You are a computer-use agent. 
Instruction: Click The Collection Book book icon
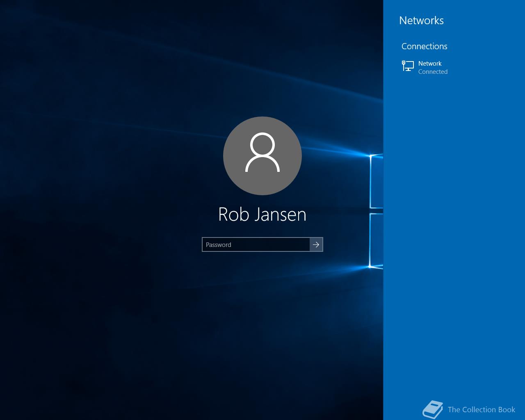[x=433, y=409]
